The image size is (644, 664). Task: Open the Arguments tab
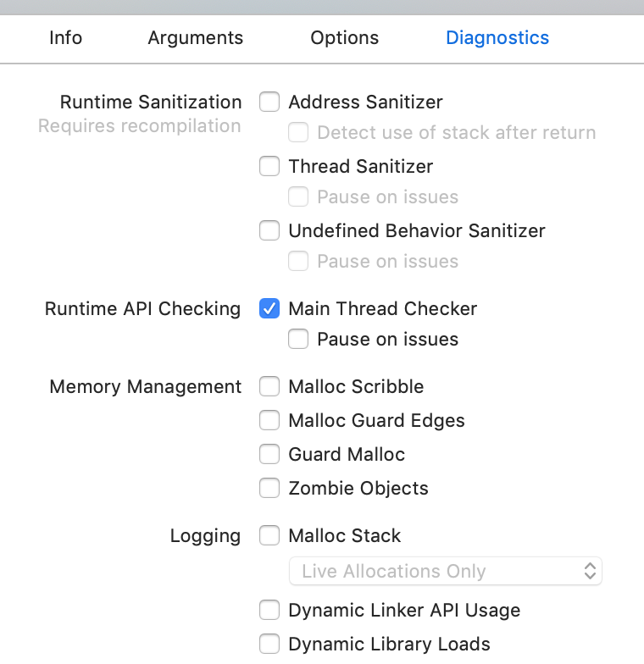click(195, 37)
